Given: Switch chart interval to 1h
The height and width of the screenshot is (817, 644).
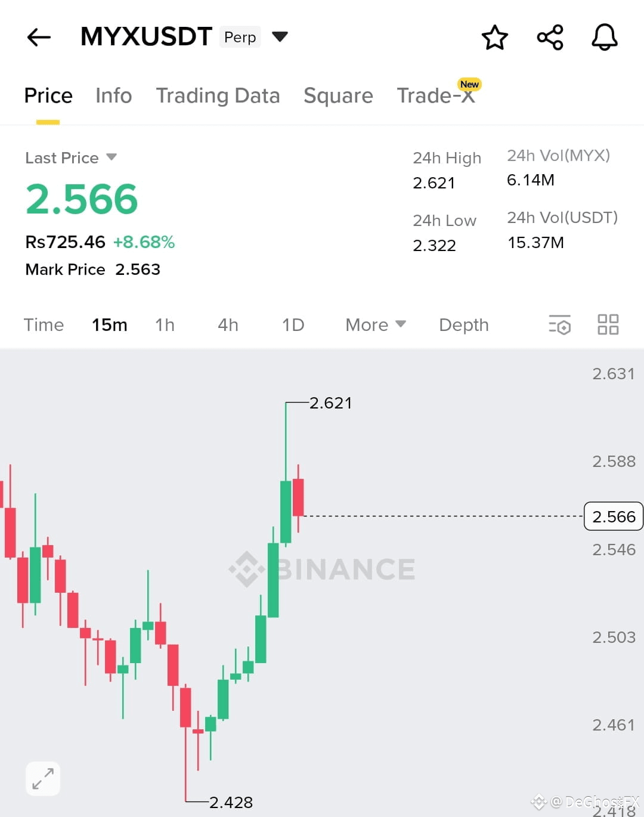Looking at the screenshot, I should [165, 325].
